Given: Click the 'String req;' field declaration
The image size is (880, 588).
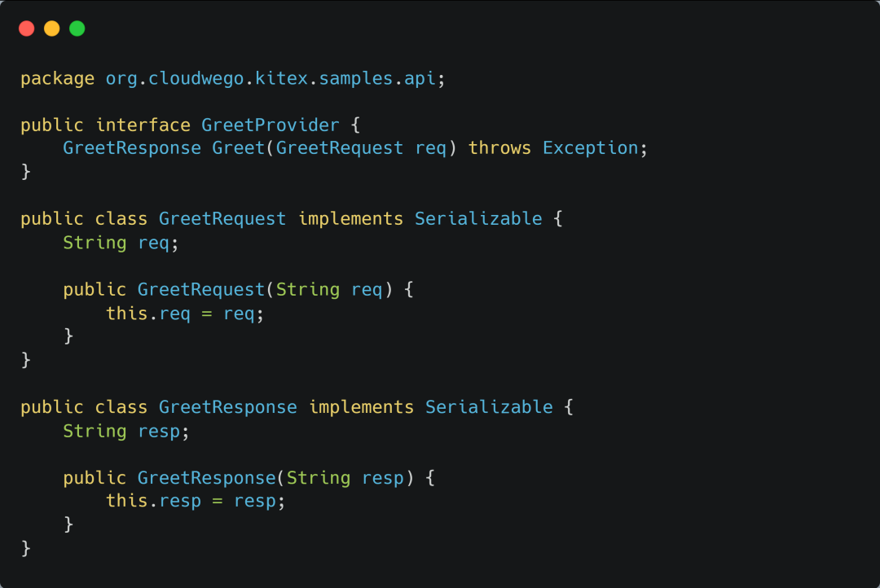Looking at the screenshot, I should tap(121, 243).
